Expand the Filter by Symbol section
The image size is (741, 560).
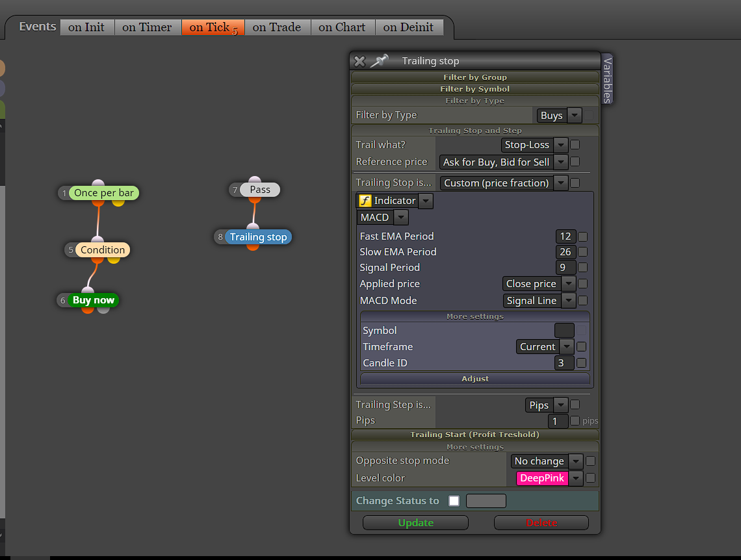[x=475, y=89]
